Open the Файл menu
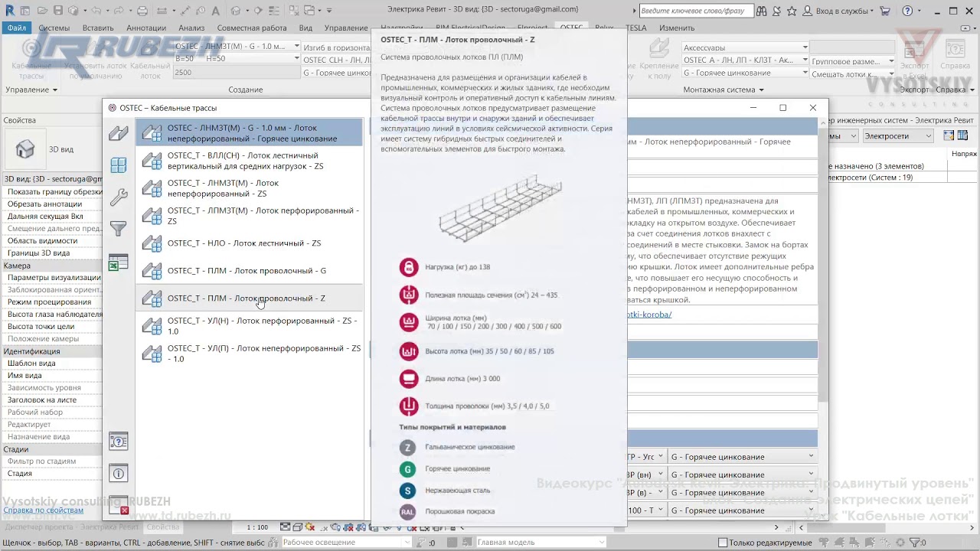980x551 pixels. click(17, 28)
